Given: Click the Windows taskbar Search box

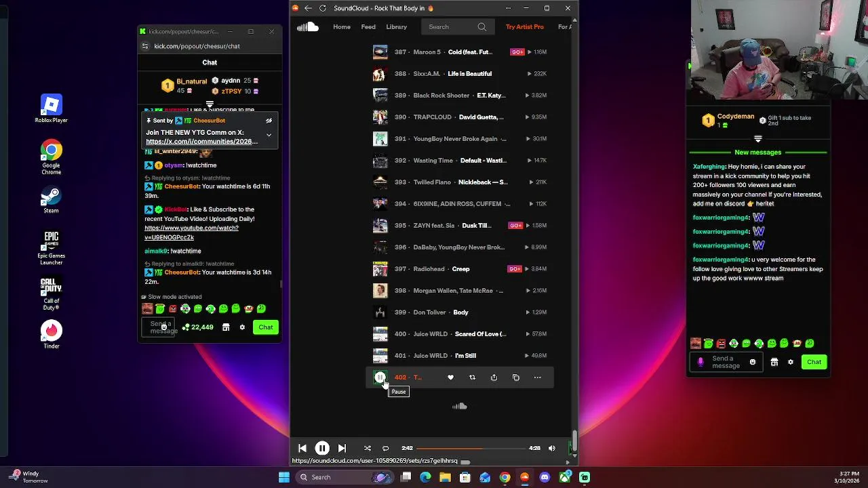Looking at the screenshot, I should pos(344,477).
